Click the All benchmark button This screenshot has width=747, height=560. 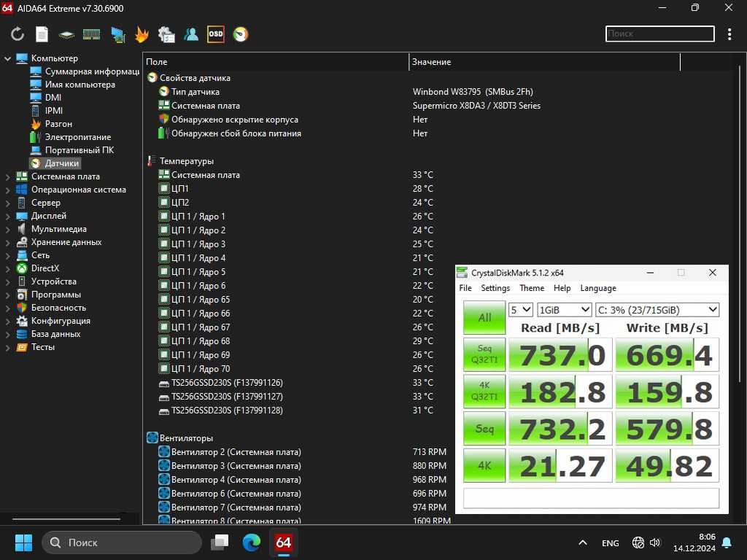pos(484,318)
